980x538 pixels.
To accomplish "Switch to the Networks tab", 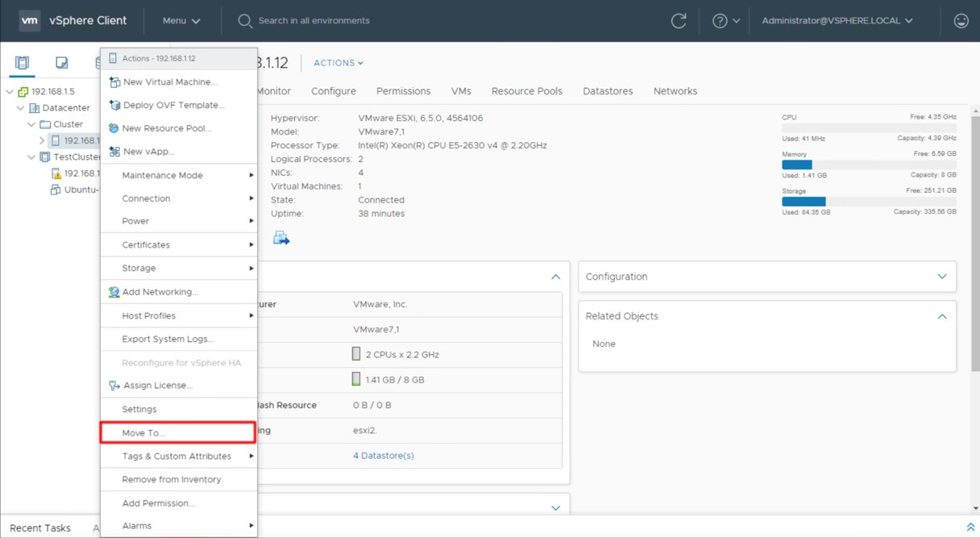I will (x=675, y=91).
